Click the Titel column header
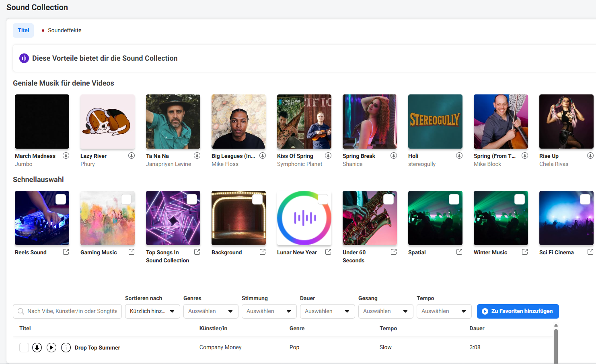 [x=25, y=329]
